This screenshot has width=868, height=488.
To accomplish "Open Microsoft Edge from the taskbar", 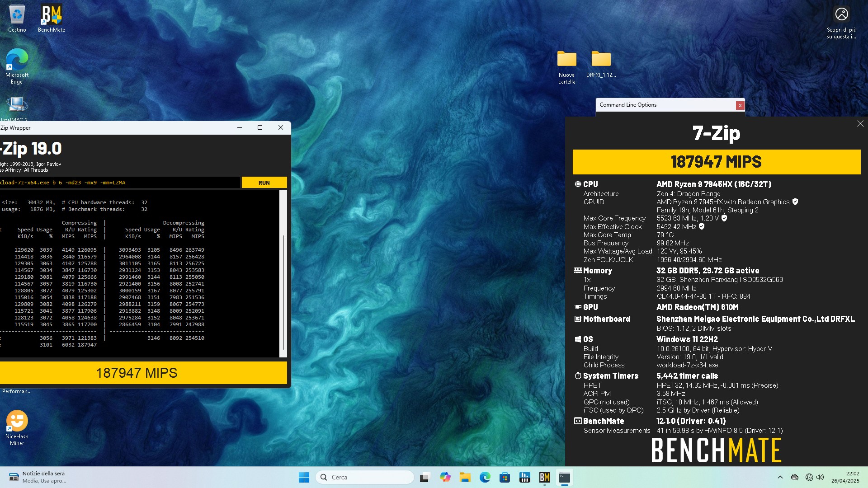I will point(485,477).
